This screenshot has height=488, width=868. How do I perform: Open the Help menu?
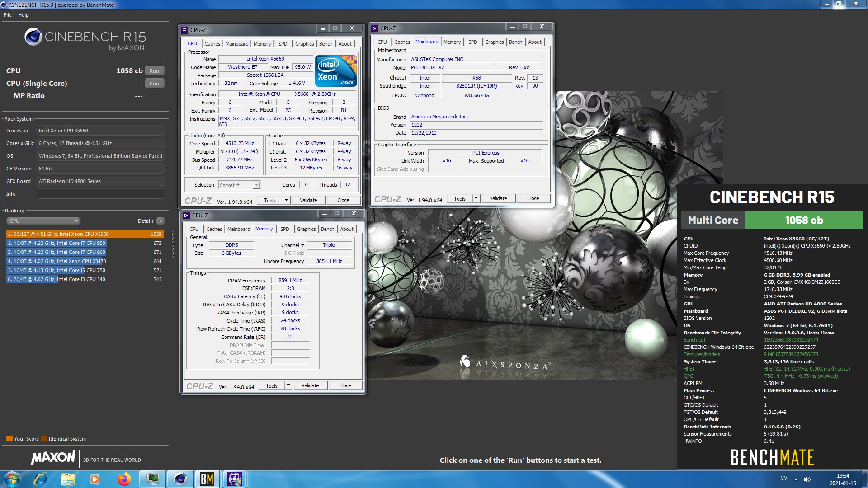pyautogui.click(x=24, y=15)
